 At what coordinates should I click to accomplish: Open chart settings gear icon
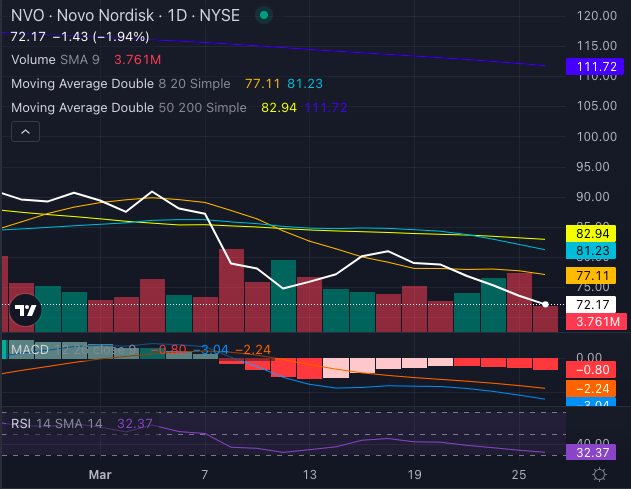tap(599, 475)
